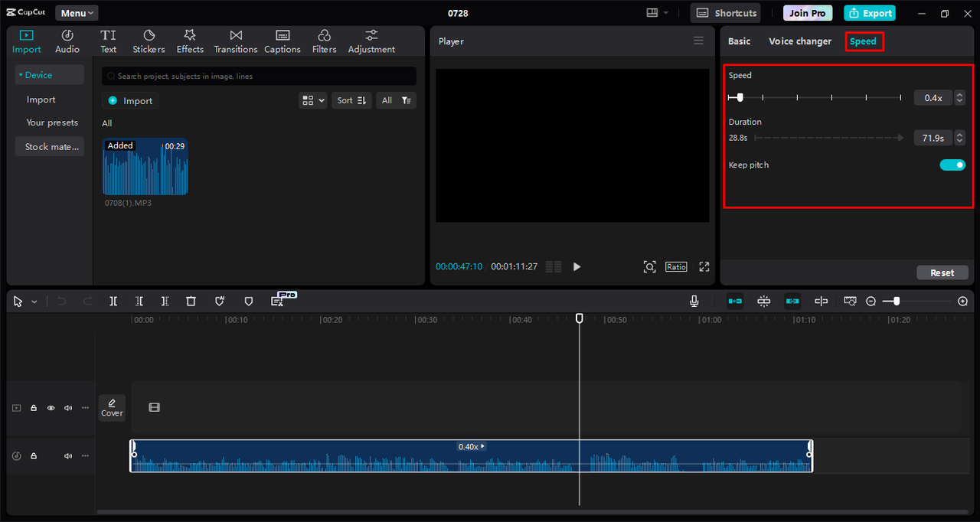Screen dimensions: 980x522
Task: Toggle the Keep pitch switch
Action: point(952,165)
